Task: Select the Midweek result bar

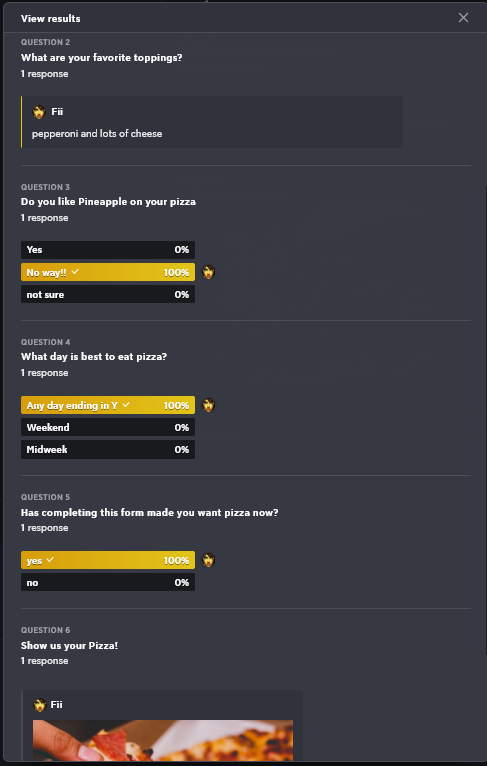Action: (108, 449)
